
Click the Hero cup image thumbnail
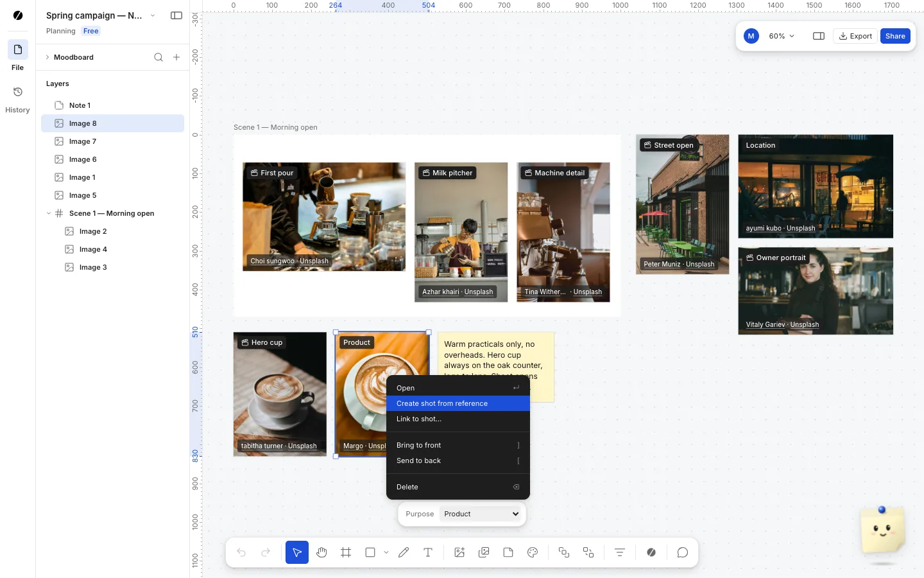click(280, 394)
